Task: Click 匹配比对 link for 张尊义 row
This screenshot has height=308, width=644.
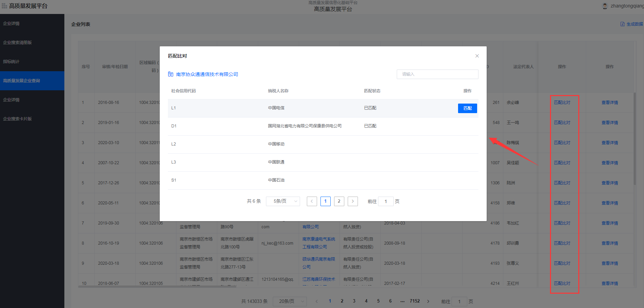Action: pyautogui.click(x=562, y=263)
